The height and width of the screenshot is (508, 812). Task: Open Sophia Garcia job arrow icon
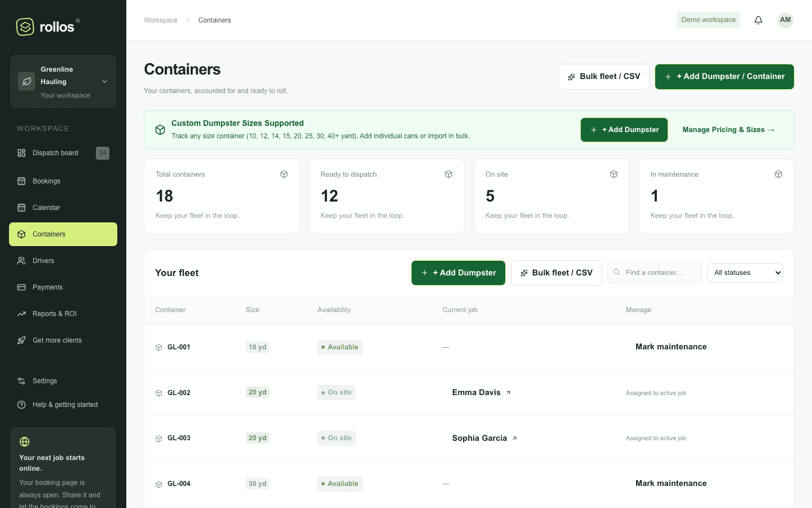514,439
